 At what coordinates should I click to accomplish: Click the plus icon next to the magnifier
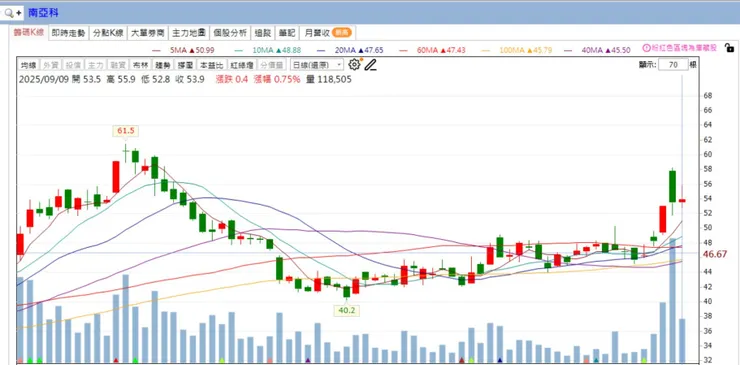point(18,13)
